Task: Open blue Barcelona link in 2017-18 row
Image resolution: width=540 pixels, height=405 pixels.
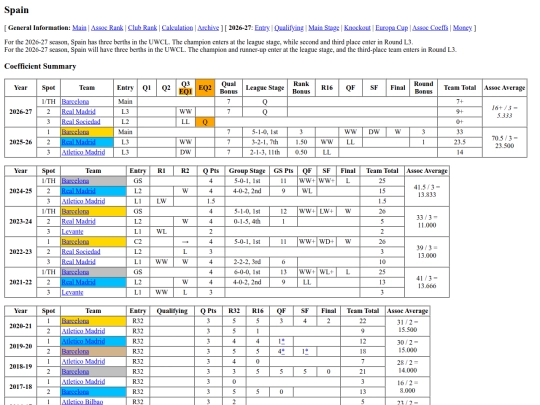Action: [x=75, y=392]
